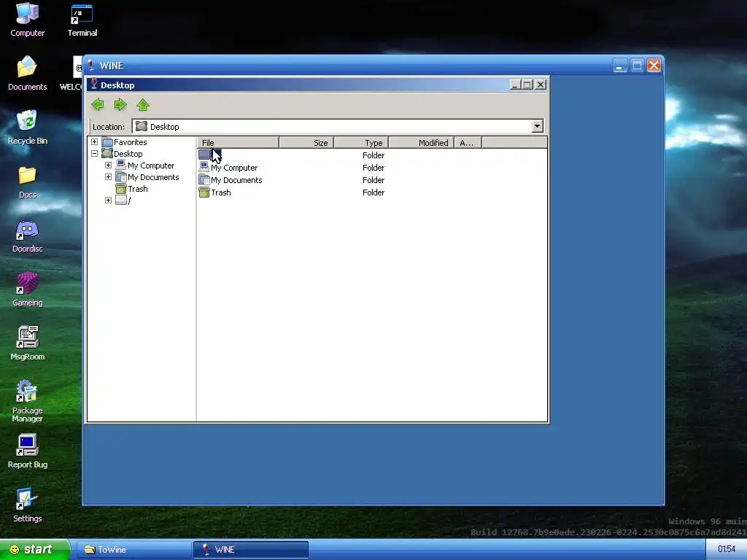Launch the MsgRoom desktop shortcut
Image resolution: width=747 pixels, height=560 pixels.
[27, 343]
